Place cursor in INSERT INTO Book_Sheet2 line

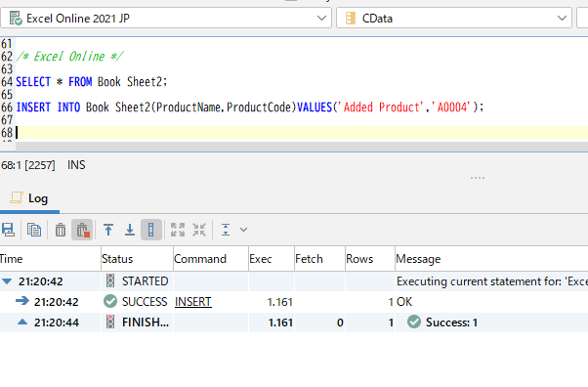250,107
